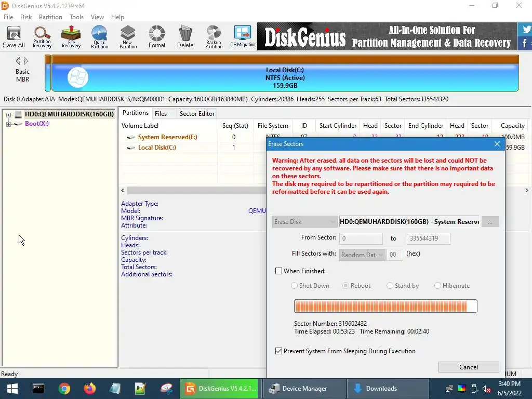Open the File menu
Image resolution: width=532 pixels, height=399 pixels.
(8, 17)
